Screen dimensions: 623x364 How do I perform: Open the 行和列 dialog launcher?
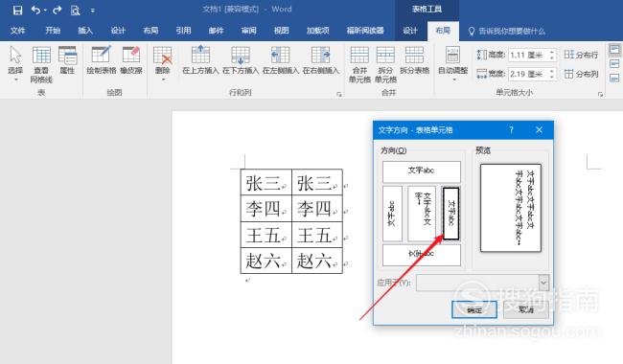click(x=339, y=94)
